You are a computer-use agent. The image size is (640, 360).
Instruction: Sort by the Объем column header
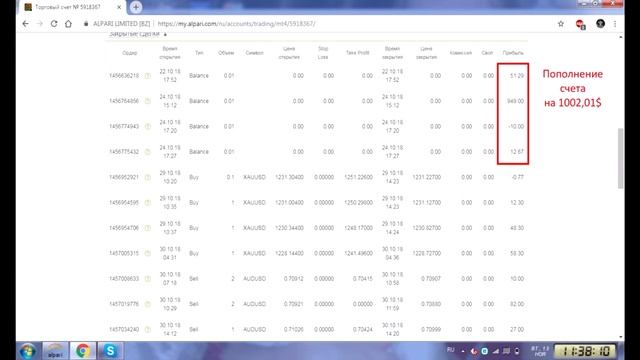[226, 53]
